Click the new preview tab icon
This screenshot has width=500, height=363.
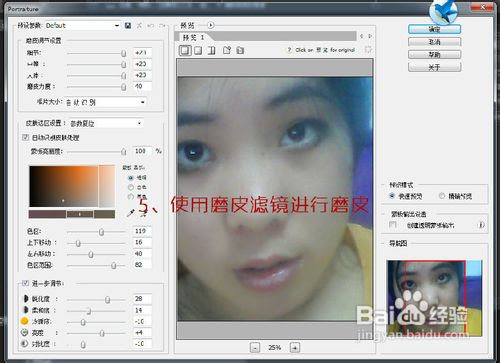(227, 50)
